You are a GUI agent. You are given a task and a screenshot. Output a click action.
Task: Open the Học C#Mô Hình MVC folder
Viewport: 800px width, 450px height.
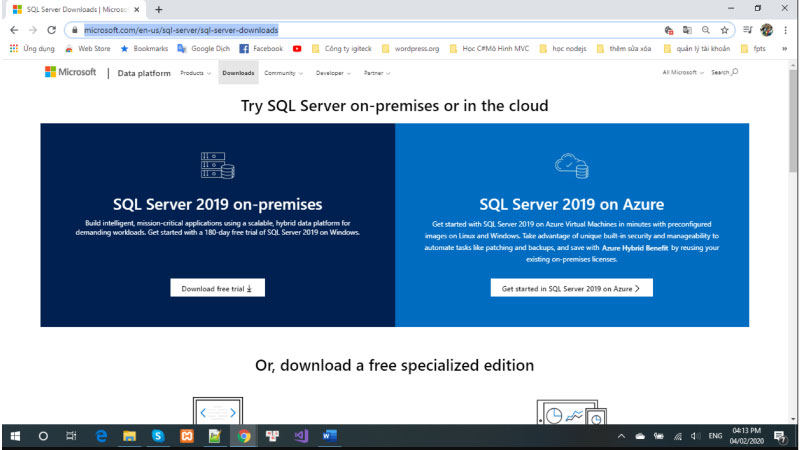tap(489, 48)
